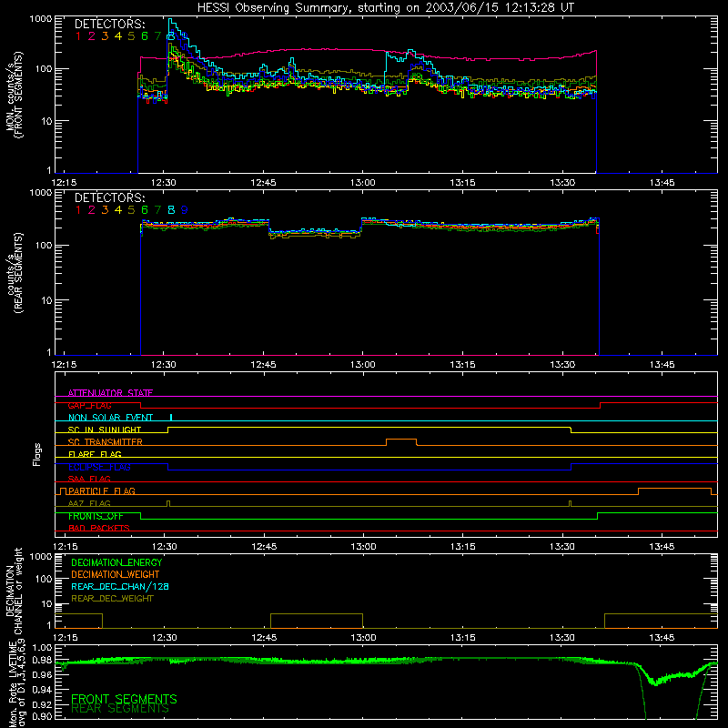This screenshot has height=728, width=728.
Task: Click 12:15 tick label under Flags panel
Action: click(66, 547)
